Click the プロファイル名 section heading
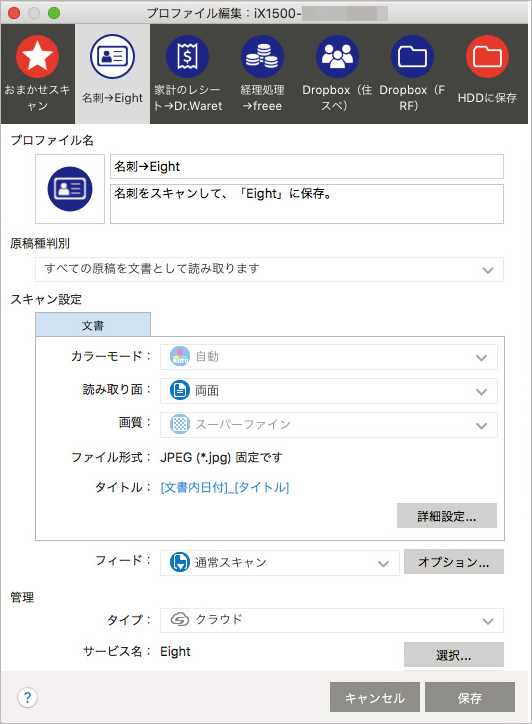 tap(52, 140)
